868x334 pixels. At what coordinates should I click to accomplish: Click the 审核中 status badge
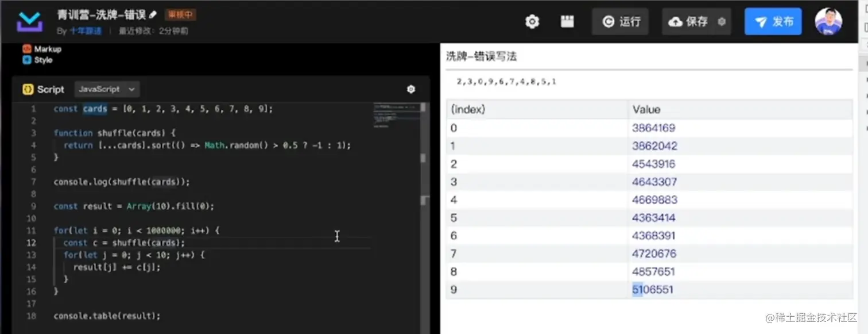[x=180, y=14]
